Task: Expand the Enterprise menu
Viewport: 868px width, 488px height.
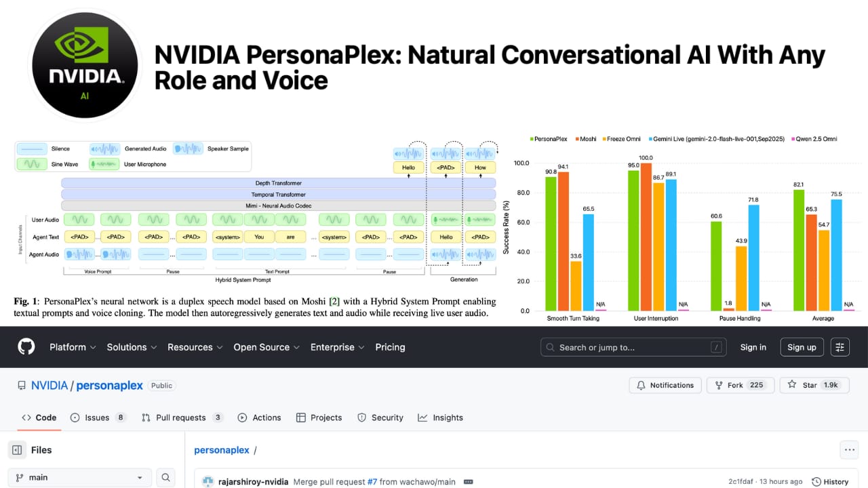Action: tap(337, 347)
